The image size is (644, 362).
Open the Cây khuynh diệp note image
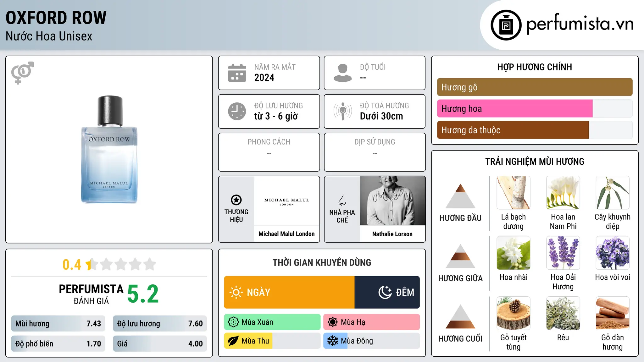(613, 193)
